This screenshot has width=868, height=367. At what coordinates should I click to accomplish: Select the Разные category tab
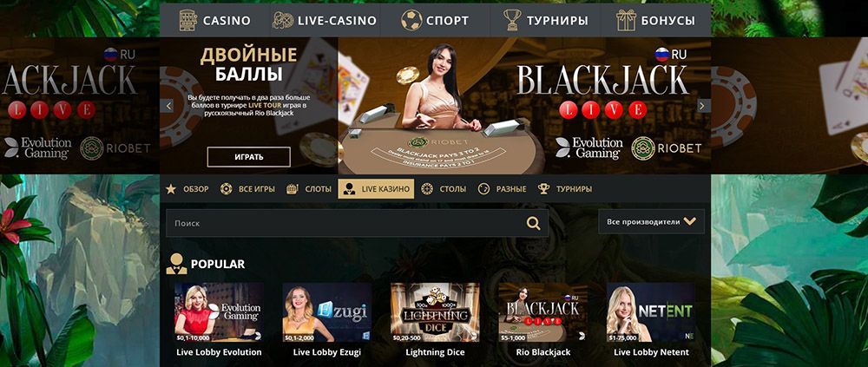[502, 189]
